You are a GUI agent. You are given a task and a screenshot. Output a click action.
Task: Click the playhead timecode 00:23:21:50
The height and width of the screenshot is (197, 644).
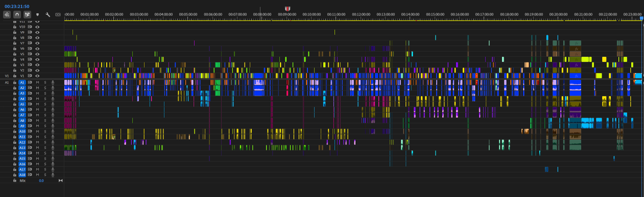pyautogui.click(x=17, y=6)
